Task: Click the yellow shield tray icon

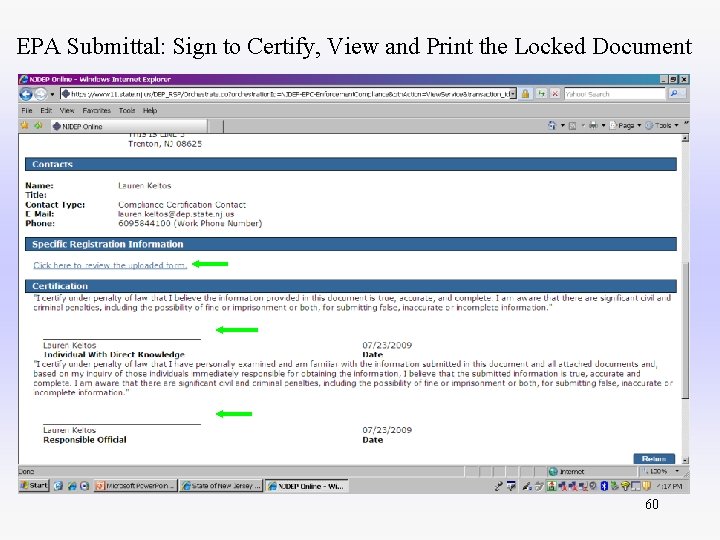Action: tap(647, 486)
